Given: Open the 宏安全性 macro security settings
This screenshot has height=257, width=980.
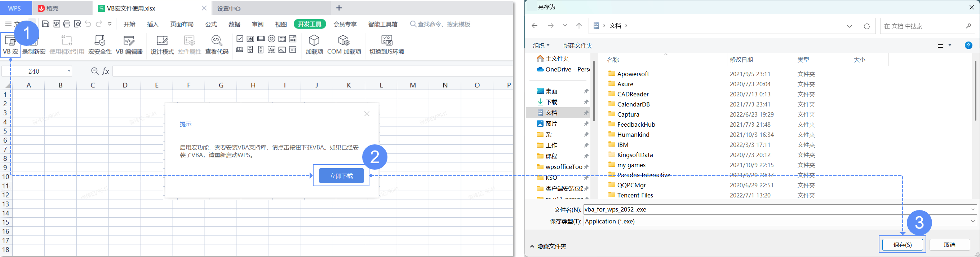Looking at the screenshot, I should (x=100, y=45).
